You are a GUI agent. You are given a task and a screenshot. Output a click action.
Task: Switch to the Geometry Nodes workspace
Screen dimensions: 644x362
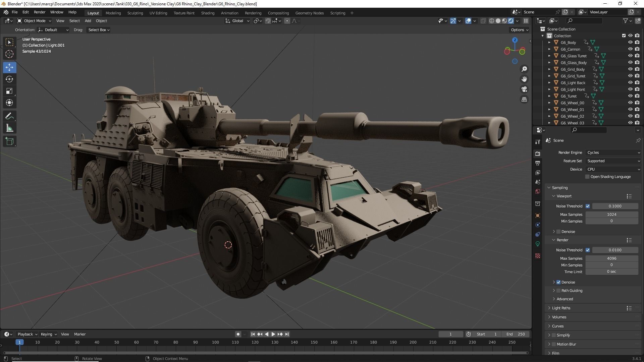tap(309, 13)
